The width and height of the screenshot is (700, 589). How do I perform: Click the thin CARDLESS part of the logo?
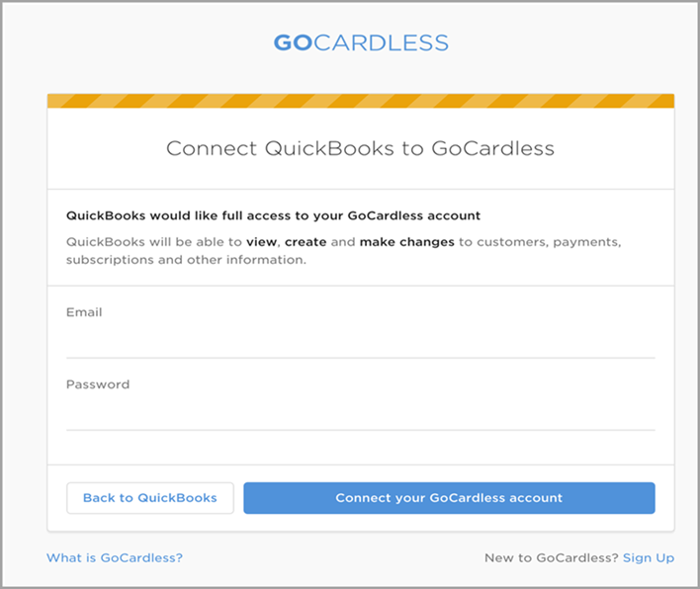click(x=381, y=42)
